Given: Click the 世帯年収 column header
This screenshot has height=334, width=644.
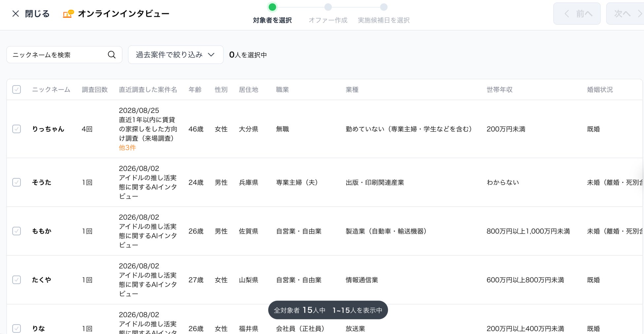Looking at the screenshot, I should 499,89.
